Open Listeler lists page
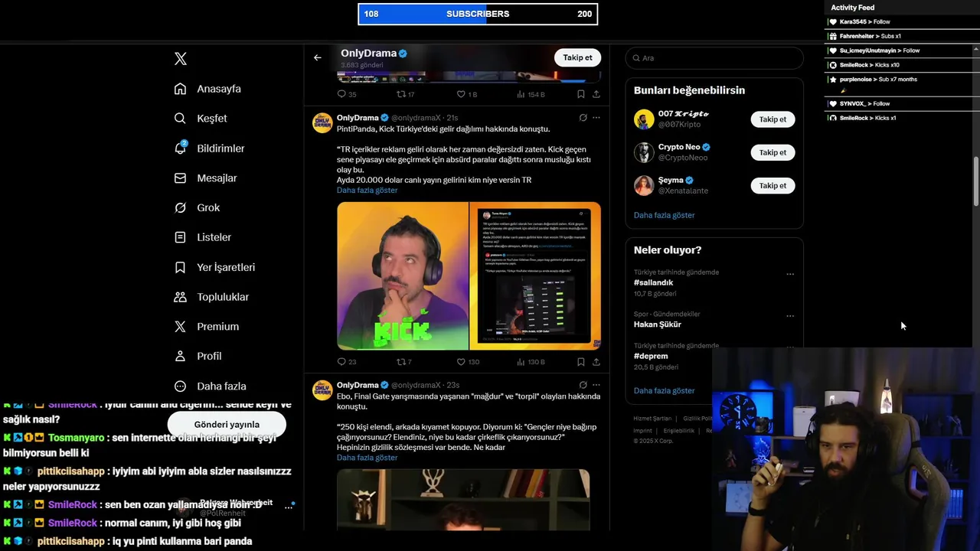Screen dimensions: 980x551 [x=203, y=237]
